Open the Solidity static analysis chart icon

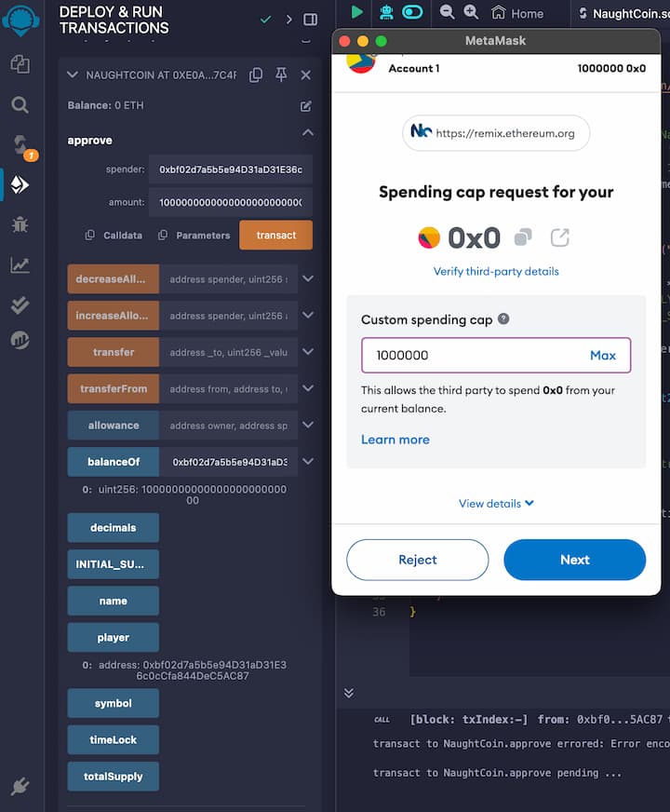(20, 265)
